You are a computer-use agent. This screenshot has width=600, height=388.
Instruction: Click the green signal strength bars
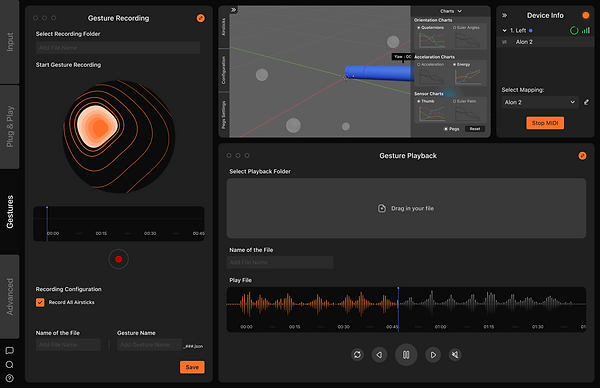[586, 30]
